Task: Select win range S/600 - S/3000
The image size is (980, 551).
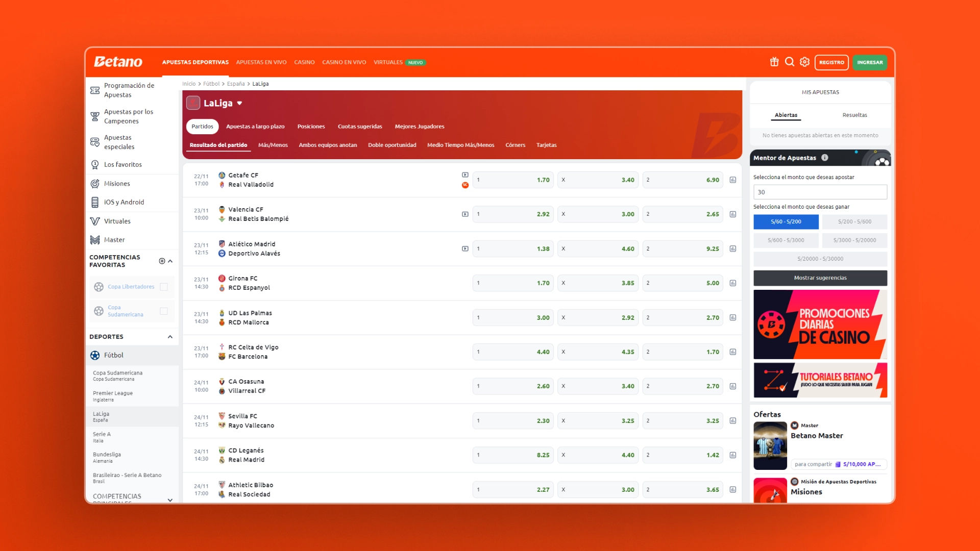Action: coord(786,240)
